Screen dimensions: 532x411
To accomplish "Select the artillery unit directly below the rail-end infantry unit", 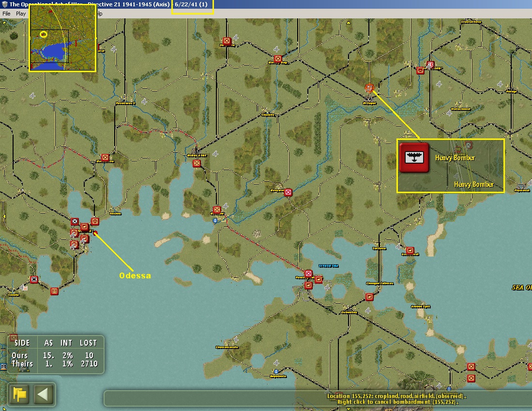I will (x=308, y=285).
